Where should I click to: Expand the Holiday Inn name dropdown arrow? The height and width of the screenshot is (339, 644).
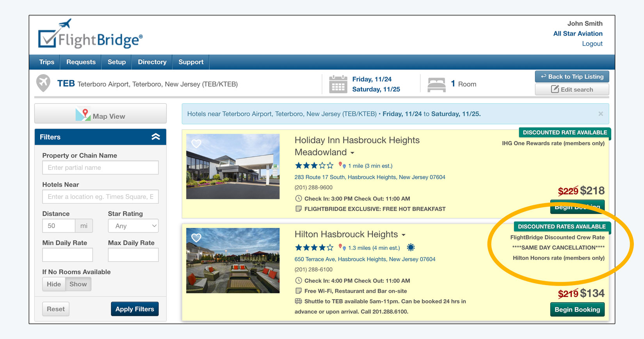click(x=352, y=153)
